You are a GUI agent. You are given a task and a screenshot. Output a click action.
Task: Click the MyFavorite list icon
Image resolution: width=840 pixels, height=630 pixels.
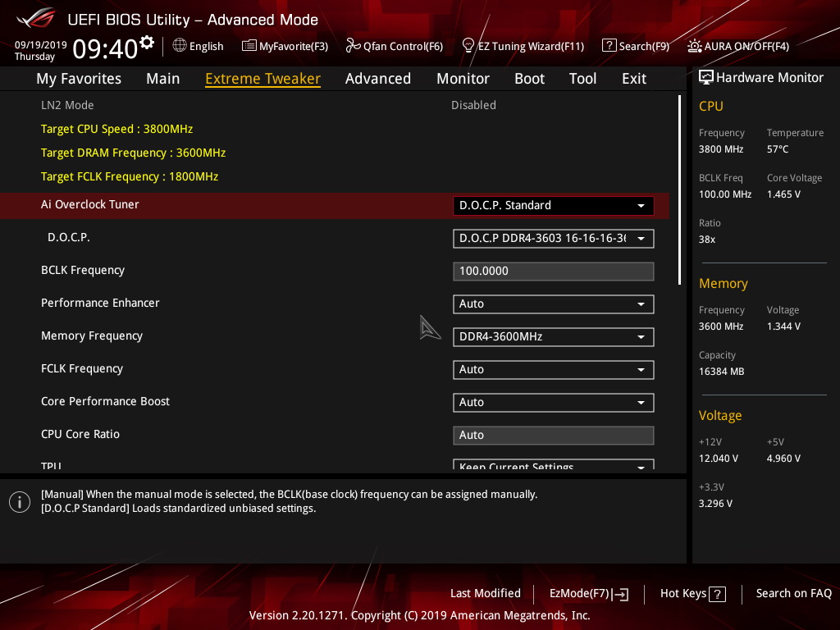point(249,46)
